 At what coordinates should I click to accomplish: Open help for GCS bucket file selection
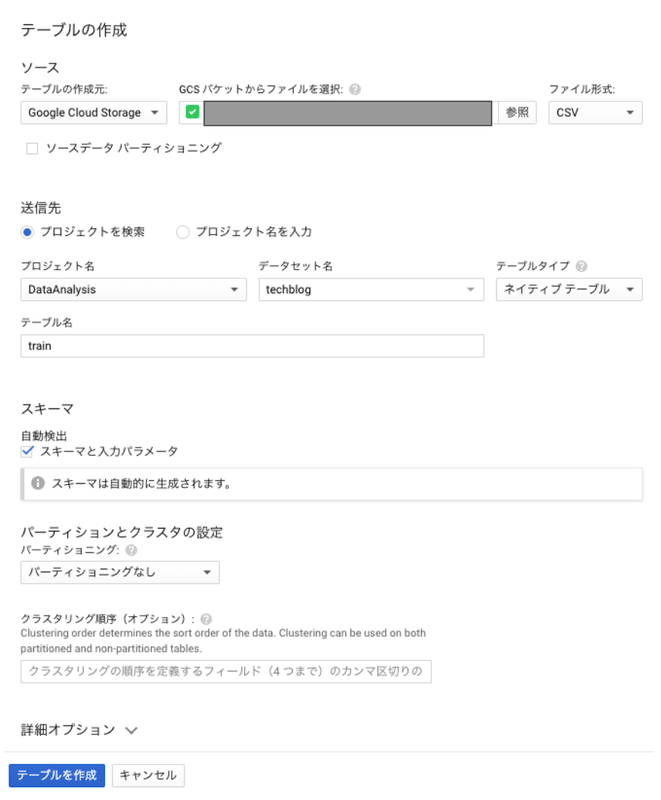[x=355, y=89]
